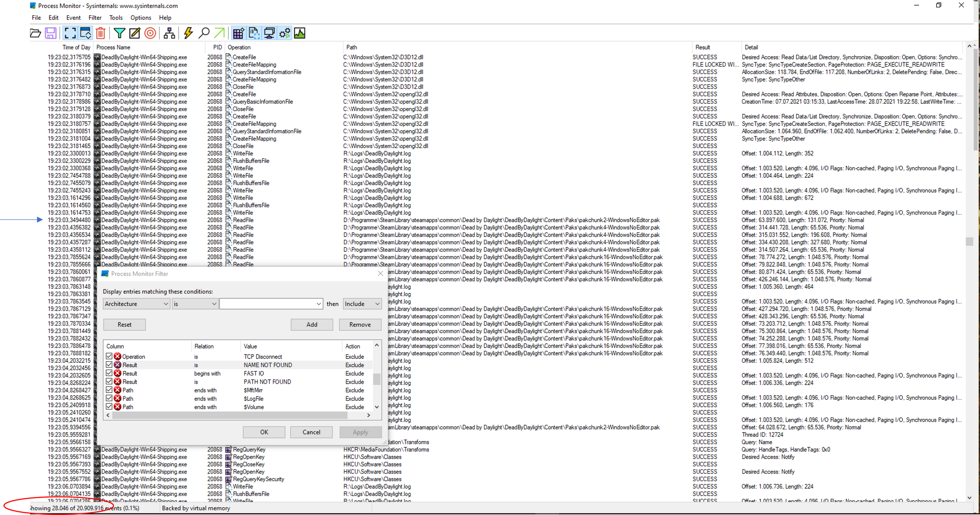Click the lightning bolt Event Properties icon
The width and height of the screenshot is (980, 515).
(x=188, y=33)
